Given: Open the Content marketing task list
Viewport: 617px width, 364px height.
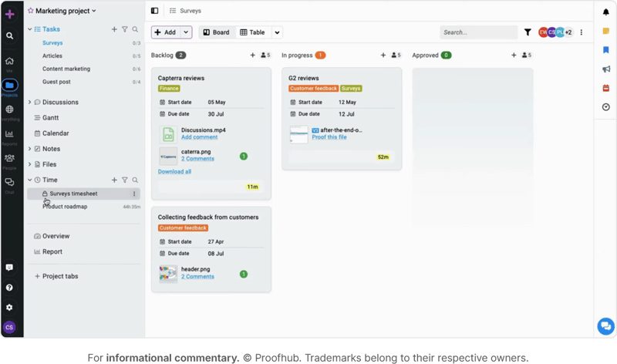Looking at the screenshot, I should click(x=66, y=69).
